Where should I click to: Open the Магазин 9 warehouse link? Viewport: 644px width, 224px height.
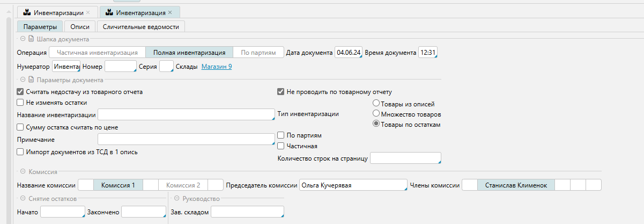click(x=216, y=67)
